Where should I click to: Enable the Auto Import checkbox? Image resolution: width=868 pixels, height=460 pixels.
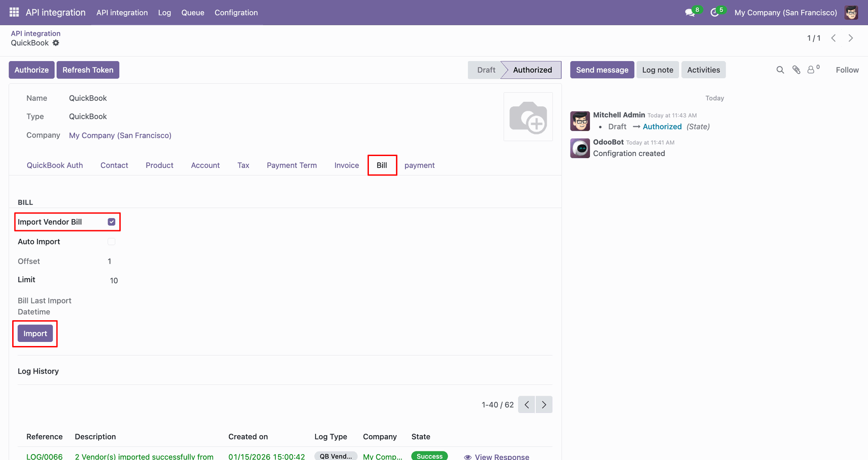click(x=112, y=242)
